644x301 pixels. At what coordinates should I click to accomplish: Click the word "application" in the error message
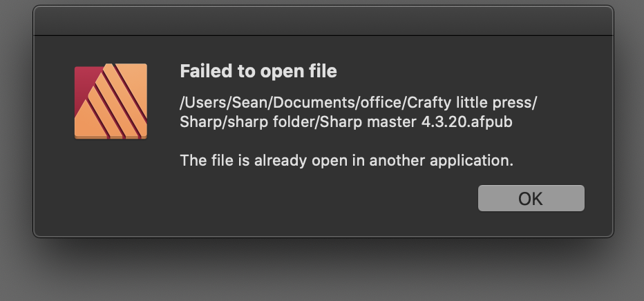pyautogui.click(x=471, y=160)
